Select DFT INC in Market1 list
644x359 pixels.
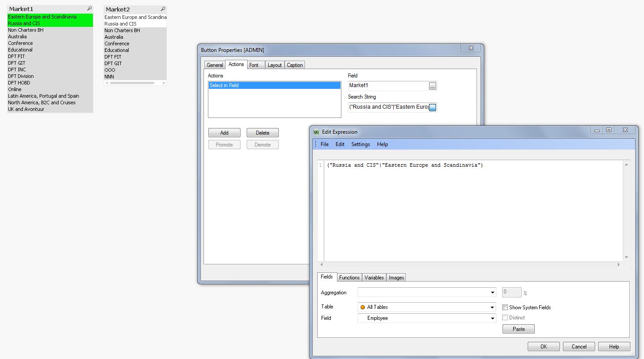pyautogui.click(x=50, y=70)
